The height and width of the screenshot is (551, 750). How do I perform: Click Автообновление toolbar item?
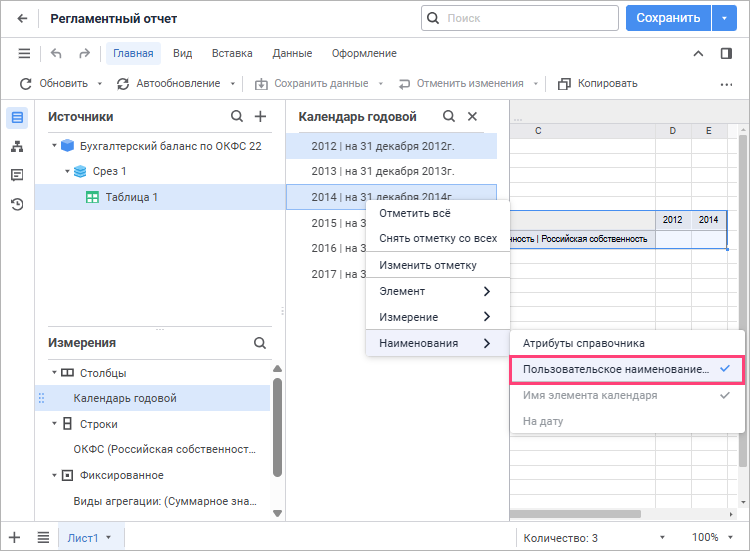tap(168, 84)
